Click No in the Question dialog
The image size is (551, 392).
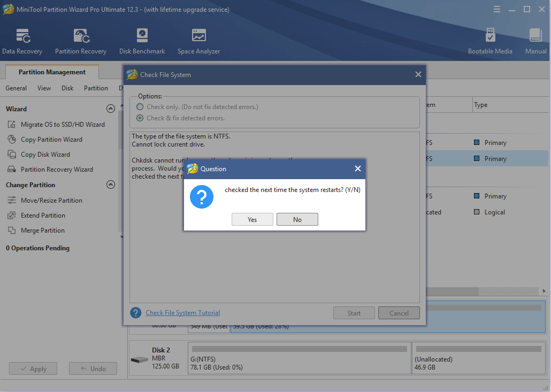tap(297, 220)
